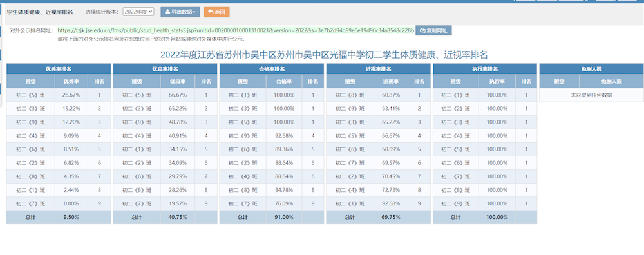
Task: Click the 84.78% cell
Action: [x=284, y=190]
